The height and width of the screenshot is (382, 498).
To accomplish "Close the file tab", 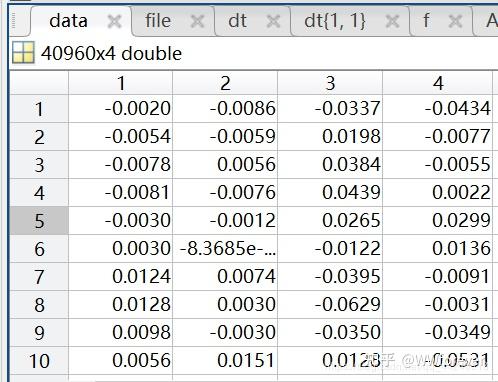I will click(197, 22).
